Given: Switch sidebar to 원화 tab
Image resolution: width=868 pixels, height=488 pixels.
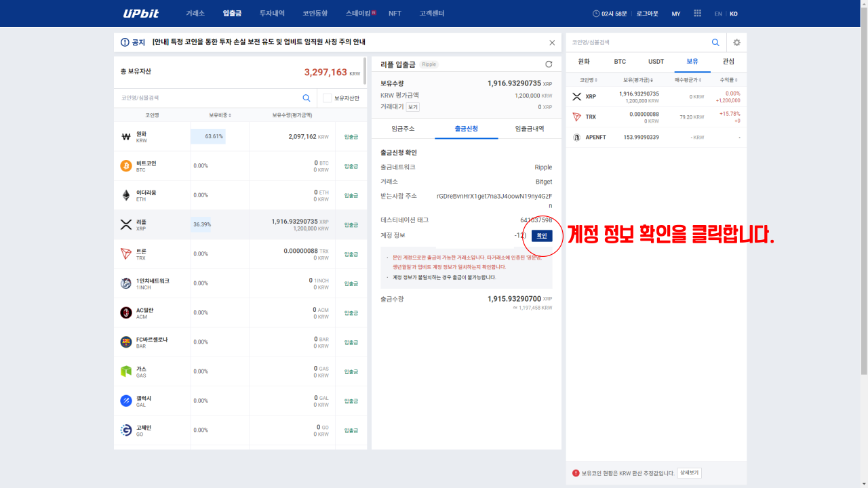Looking at the screenshot, I should pos(584,62).
